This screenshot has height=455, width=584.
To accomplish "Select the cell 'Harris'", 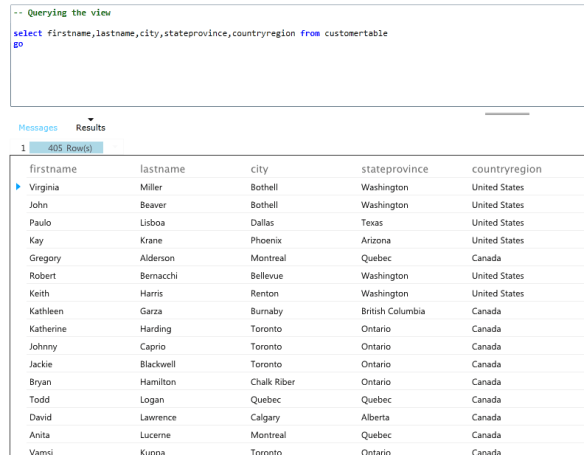I will [x=151, y=293].
